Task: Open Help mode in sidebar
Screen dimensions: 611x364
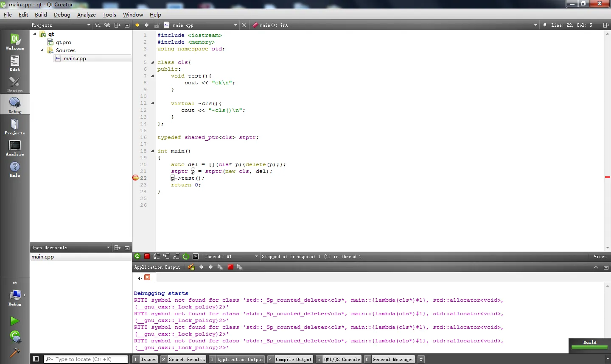Action: pos(15,169)
